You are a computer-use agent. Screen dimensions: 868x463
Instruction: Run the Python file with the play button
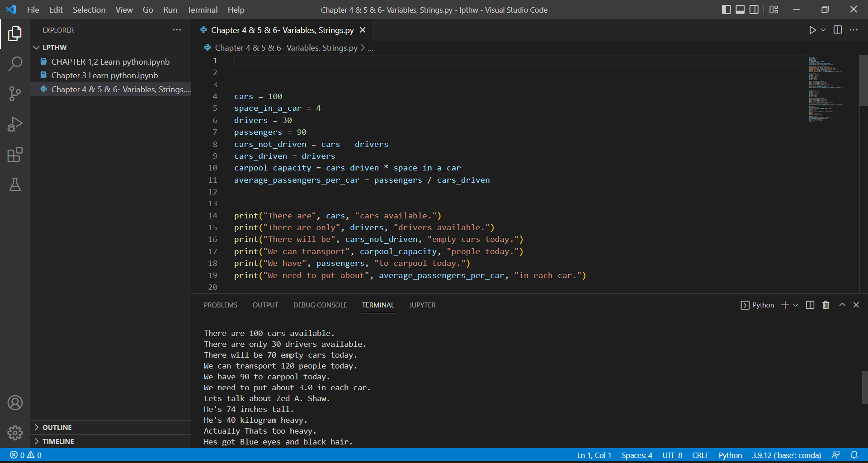coord(812,30)
